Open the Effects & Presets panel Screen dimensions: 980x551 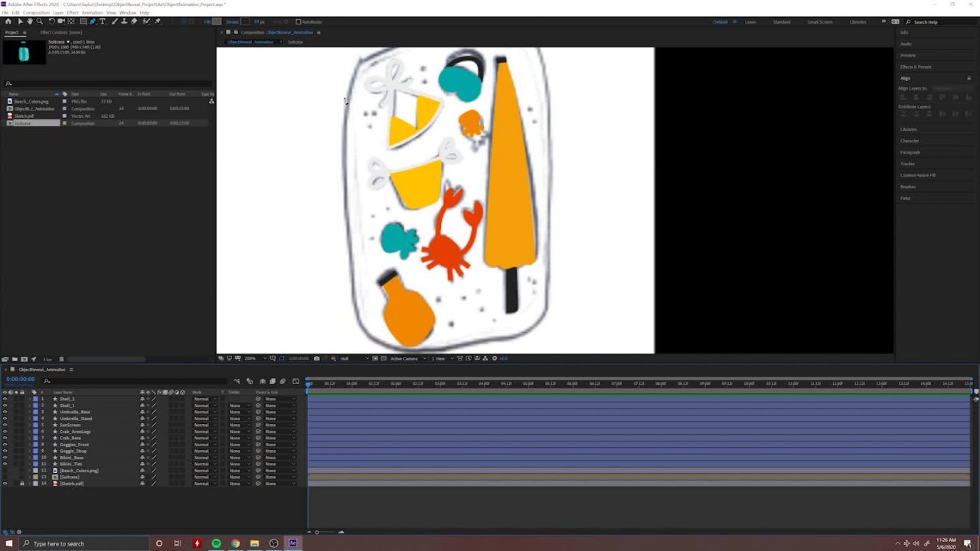point(916,67)
